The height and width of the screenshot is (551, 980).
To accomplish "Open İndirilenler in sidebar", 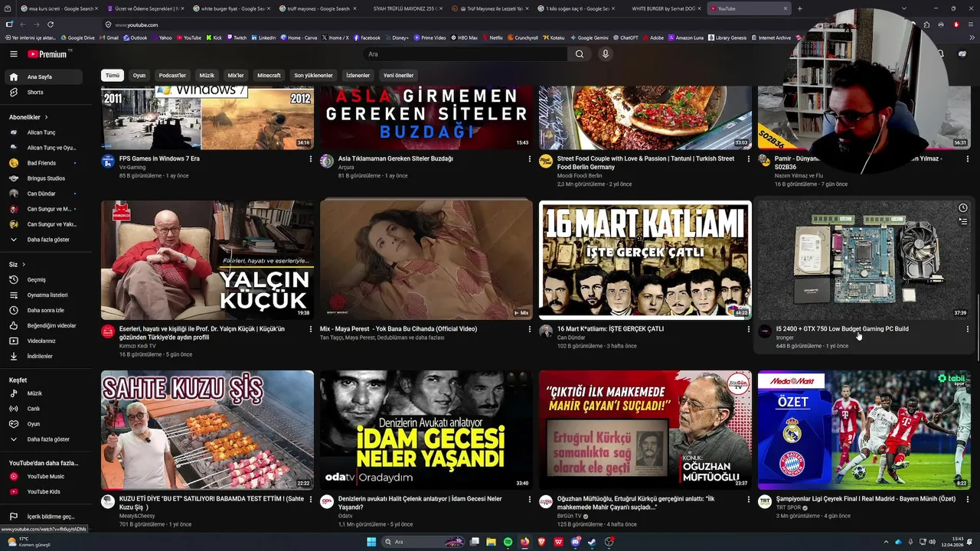I will point(43,357).
